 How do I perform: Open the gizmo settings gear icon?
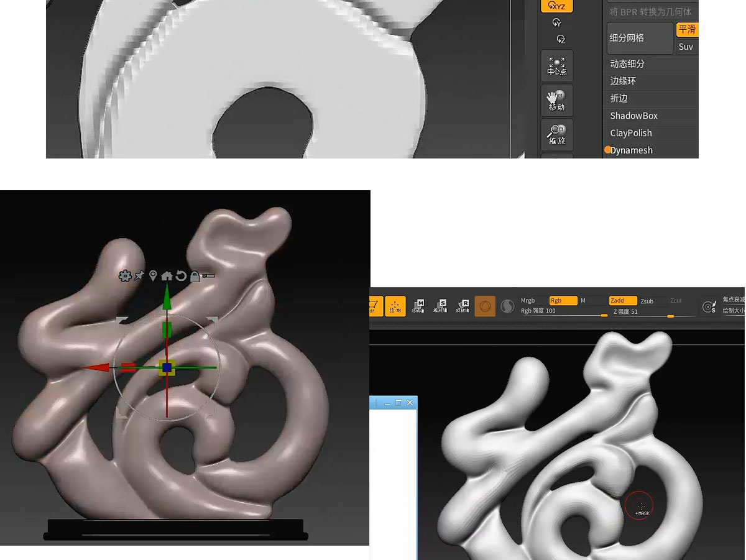[125, 276]
